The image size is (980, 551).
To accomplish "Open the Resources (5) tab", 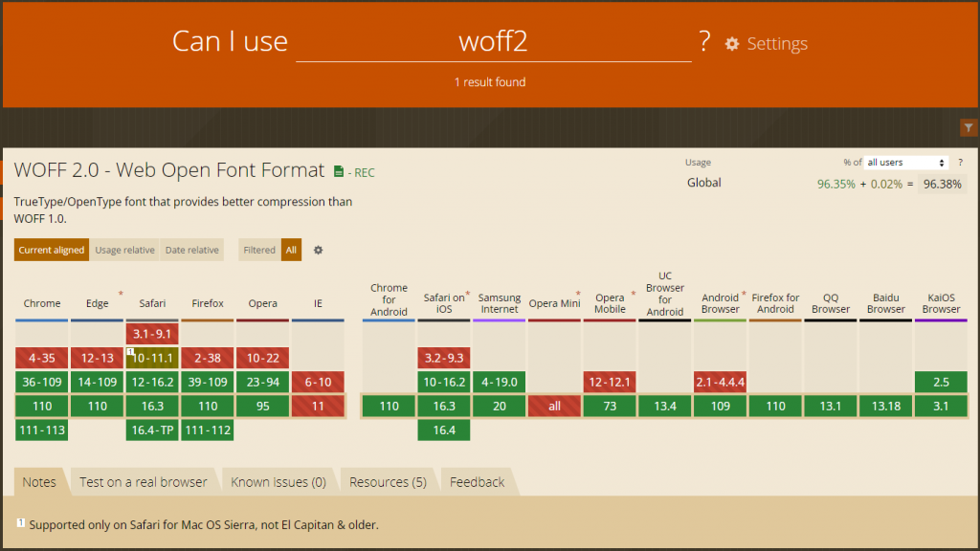I will point(388,482).
